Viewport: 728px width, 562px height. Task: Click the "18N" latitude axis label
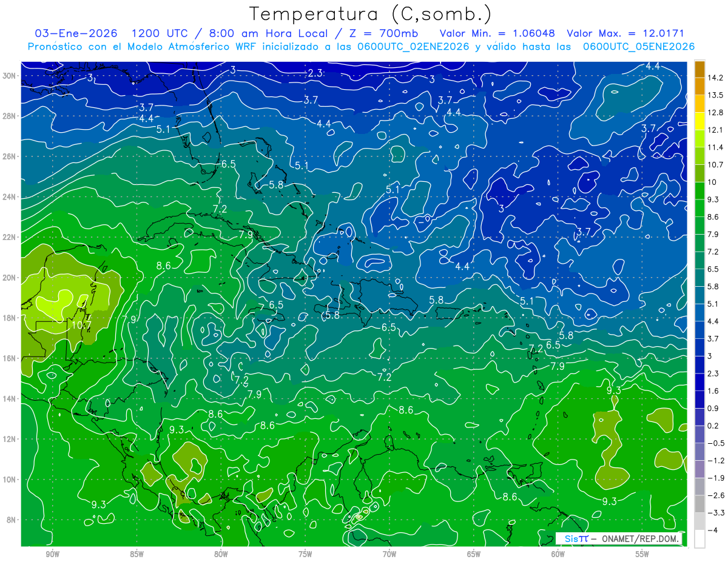pyautogui.click(x=10, y=318)
